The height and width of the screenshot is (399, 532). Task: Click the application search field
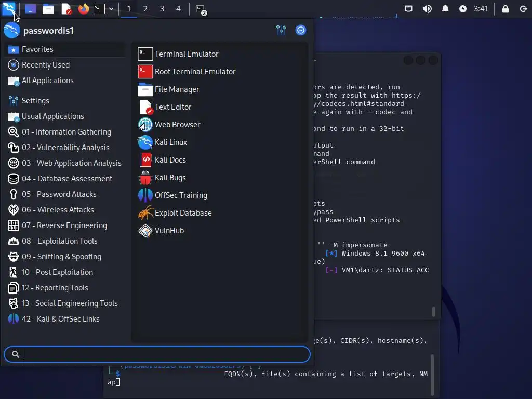(157, 354)
